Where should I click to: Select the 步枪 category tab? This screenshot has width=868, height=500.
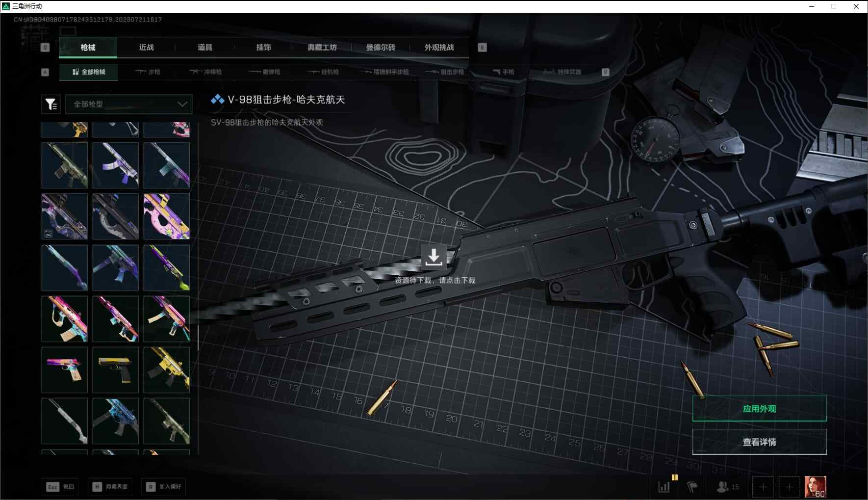(x=148, y=72)
